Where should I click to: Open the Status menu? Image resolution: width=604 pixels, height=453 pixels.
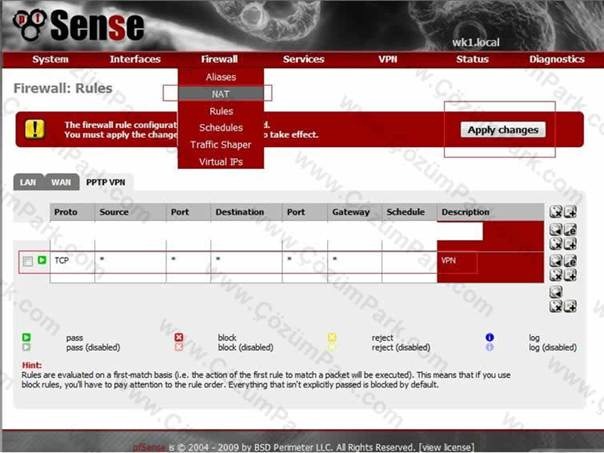(x=472, y=59)
